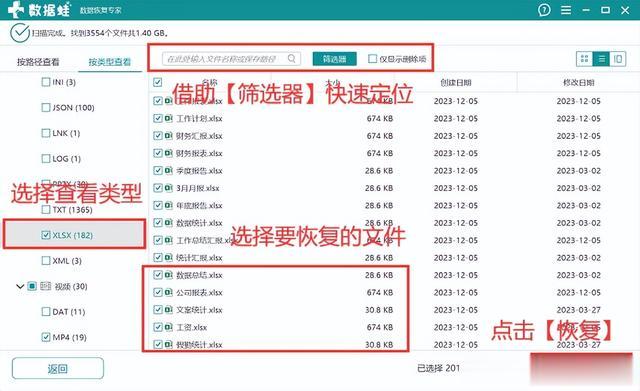The height and width of the screenshot is (391, 640).
Task: Select the XLSX (182) tree label
Action: (73, 235)
